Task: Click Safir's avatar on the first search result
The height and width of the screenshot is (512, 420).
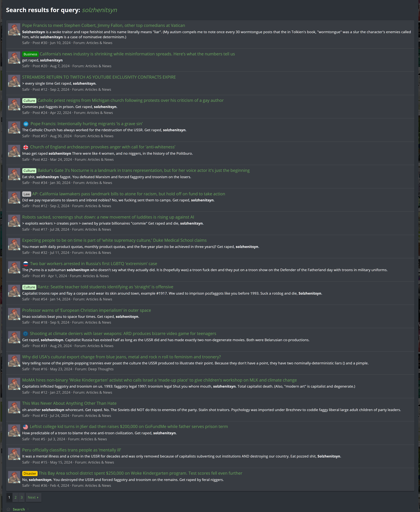Action: [x=14, y=29]
